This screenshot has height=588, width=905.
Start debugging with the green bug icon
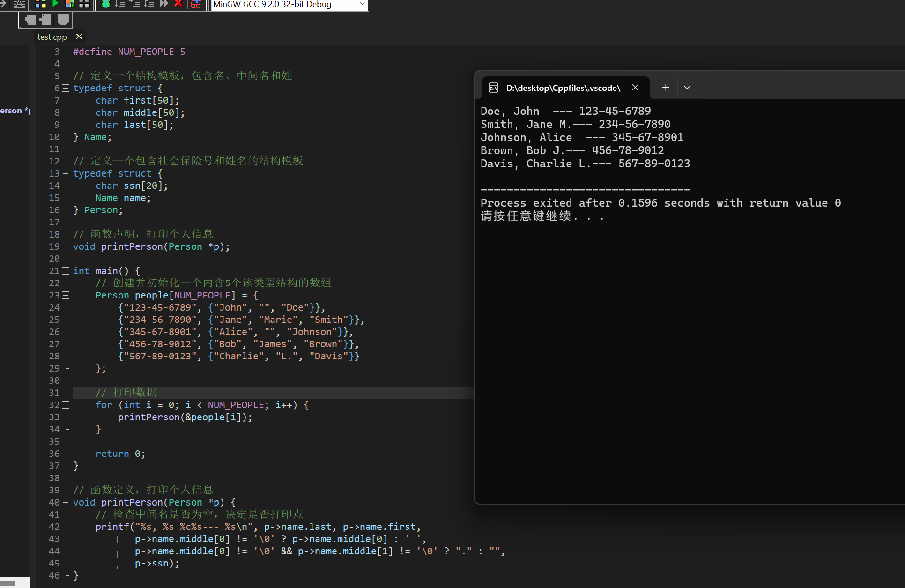106,4
